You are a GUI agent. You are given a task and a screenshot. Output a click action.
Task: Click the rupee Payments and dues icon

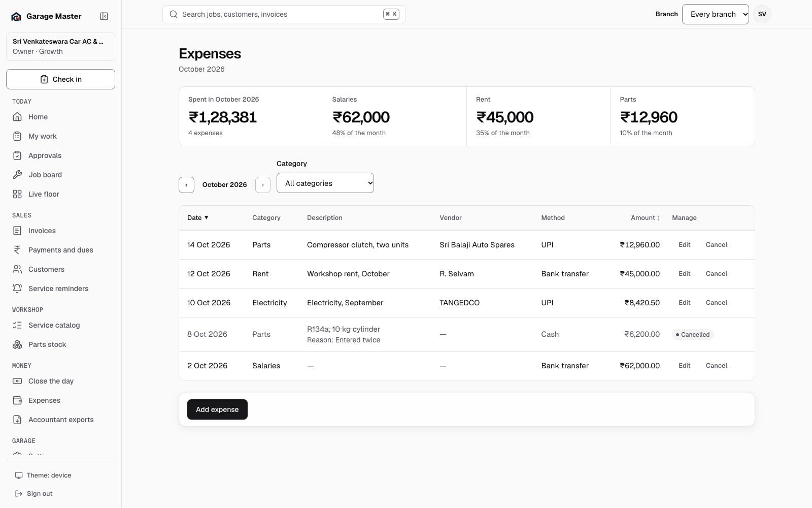[17, 250]
